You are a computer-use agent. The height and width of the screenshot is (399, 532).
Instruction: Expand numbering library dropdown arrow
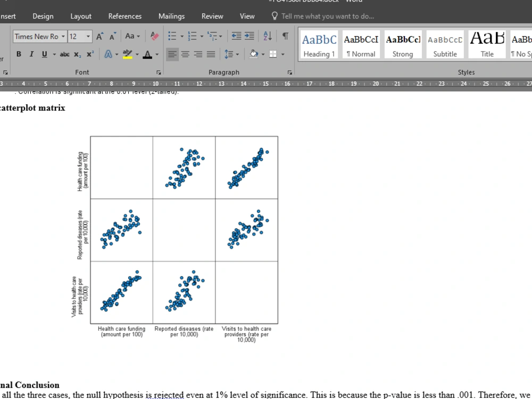click(202, 36)
